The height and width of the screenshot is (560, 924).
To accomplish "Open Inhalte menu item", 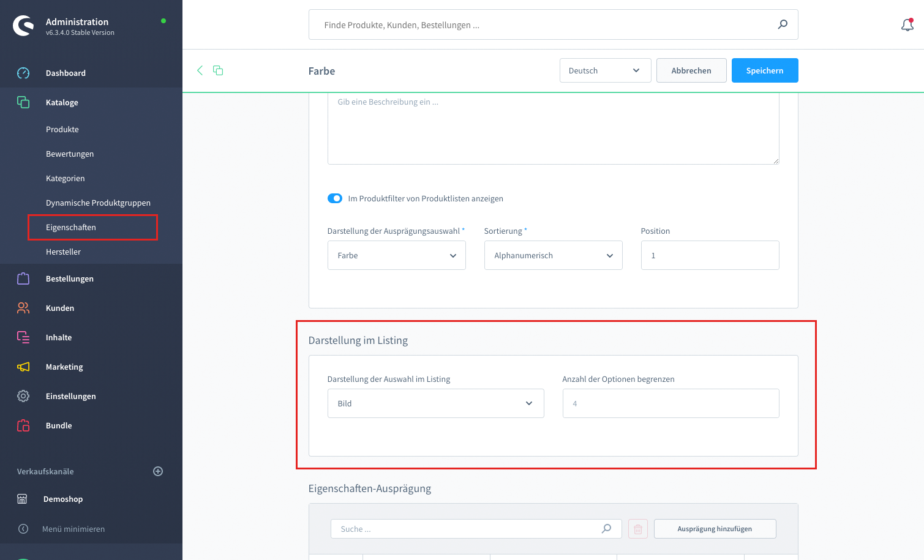I will click(59, 337).
